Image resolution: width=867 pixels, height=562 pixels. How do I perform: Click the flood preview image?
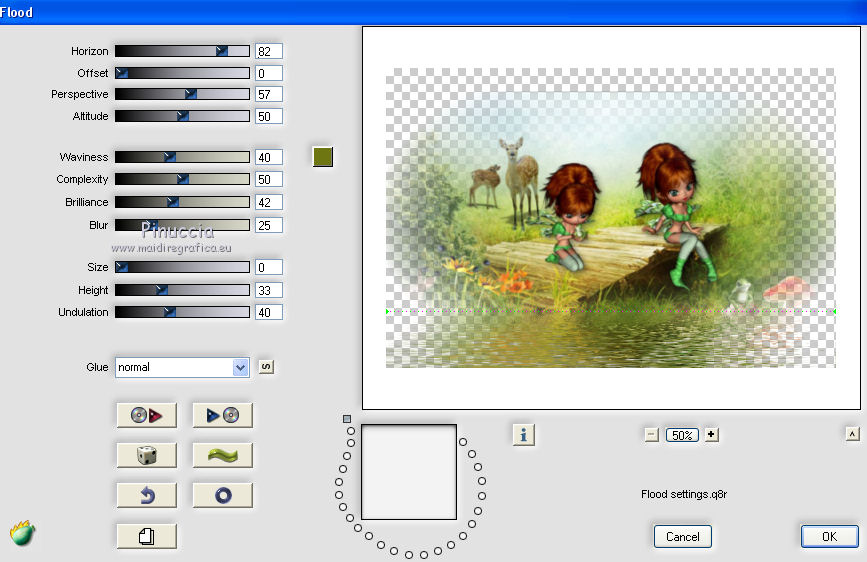click(610, 218)
